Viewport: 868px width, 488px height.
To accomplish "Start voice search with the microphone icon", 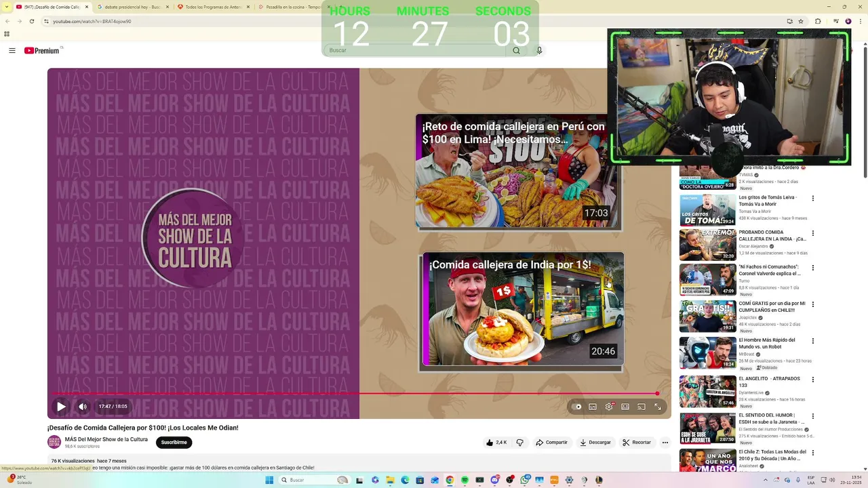I will click(539, 50).
